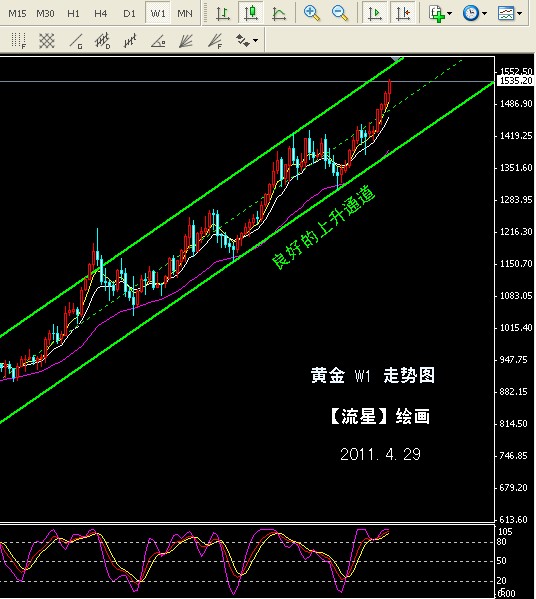Click the 679.20 price axis label
536x599 pixels.
pyautogui.click(x=513, y=488)
